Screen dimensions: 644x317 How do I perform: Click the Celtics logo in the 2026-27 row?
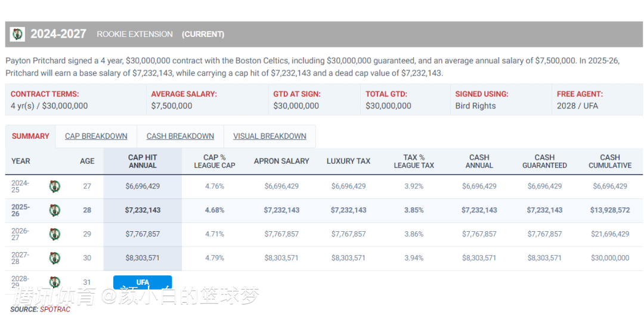tap(55, 234)
